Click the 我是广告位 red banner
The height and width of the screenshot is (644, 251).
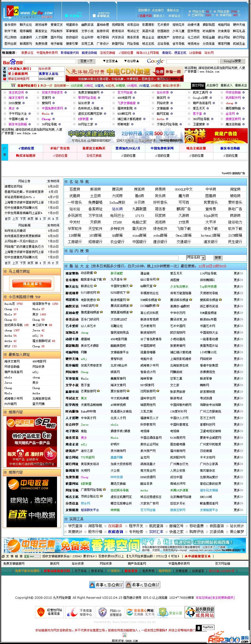click(216, 136)
